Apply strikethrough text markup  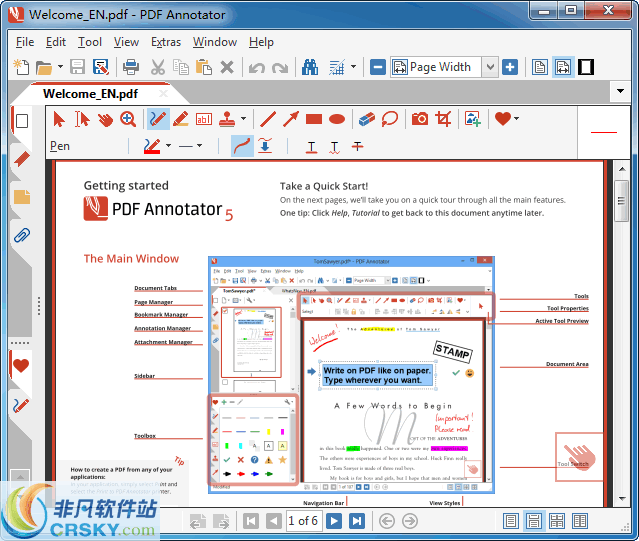pos(357,146)
